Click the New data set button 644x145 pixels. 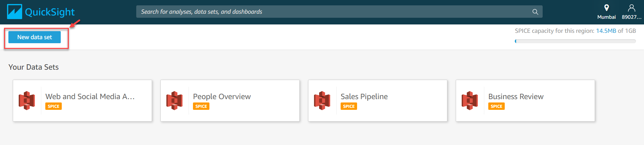click(x=35, y=37)
